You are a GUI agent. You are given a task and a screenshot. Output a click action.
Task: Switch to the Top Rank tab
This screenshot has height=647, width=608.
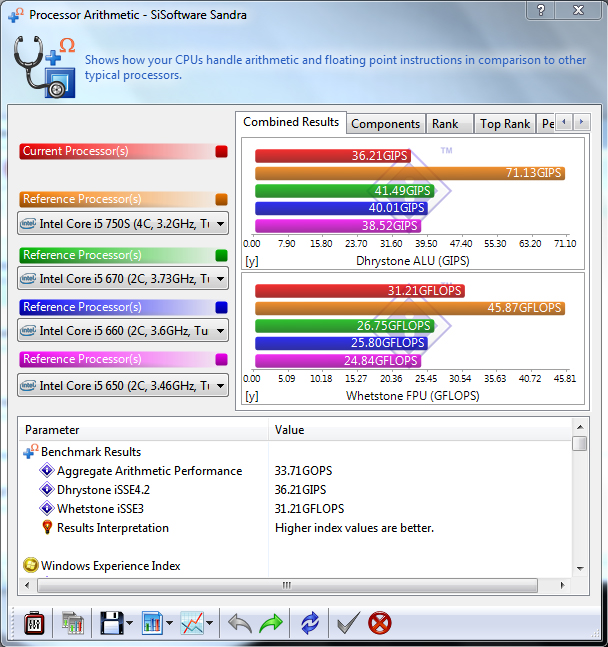[x=505, y=124]
